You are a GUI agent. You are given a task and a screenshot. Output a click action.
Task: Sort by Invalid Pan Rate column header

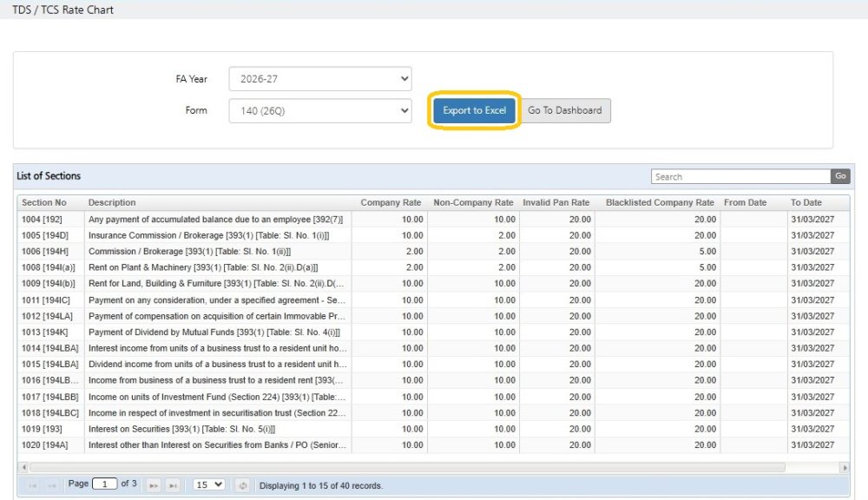(x=556, y=202)
